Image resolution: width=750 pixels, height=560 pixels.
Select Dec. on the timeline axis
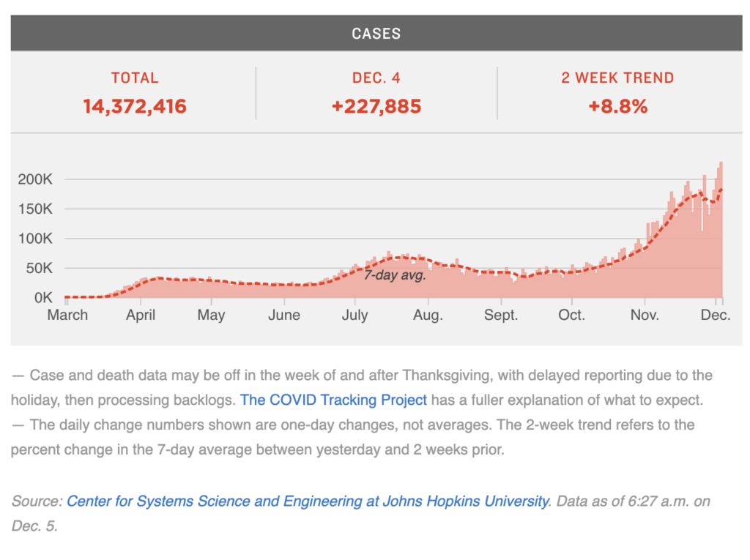[716, 316]
